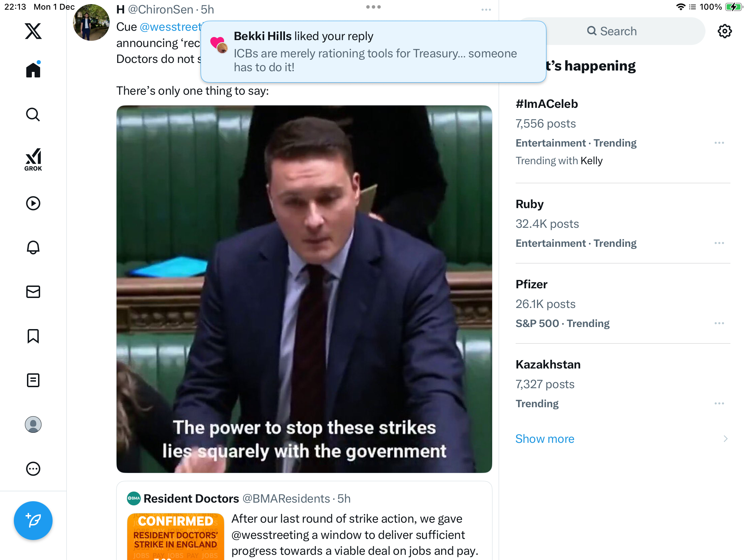Open more options for #ImACeleb trend
Screen dimensions: 747x560
click(x=719, y=143)
